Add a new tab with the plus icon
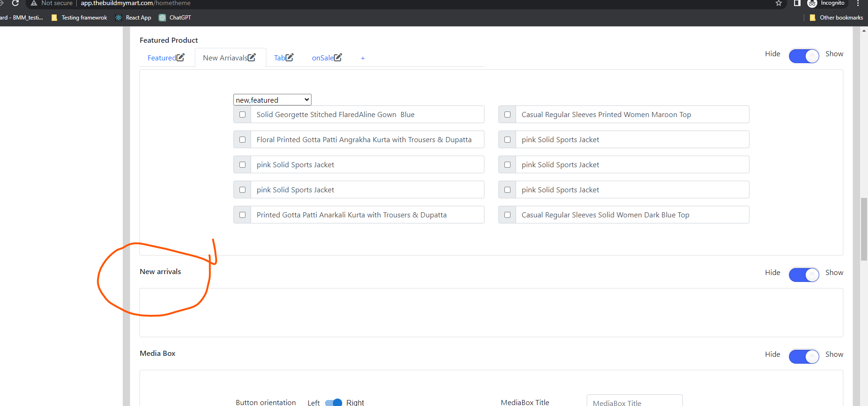The height and width of the screenshot is (406, 868). [363, 58]
